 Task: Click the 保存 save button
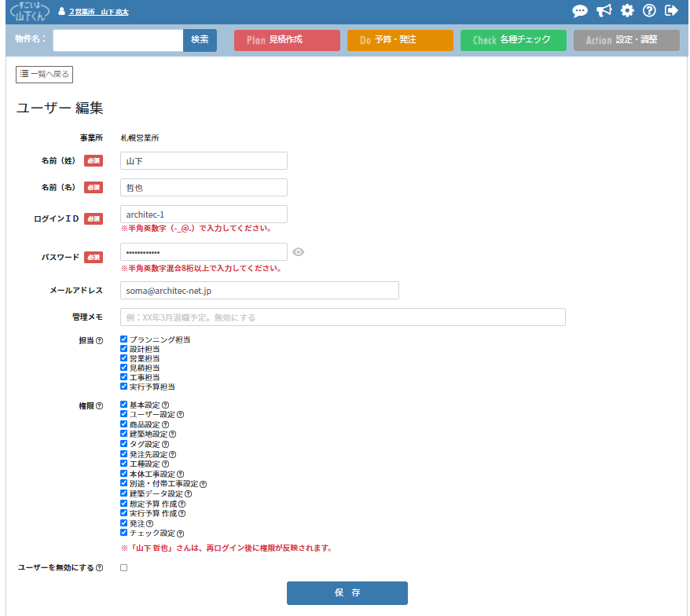click(x=347, y=593)
